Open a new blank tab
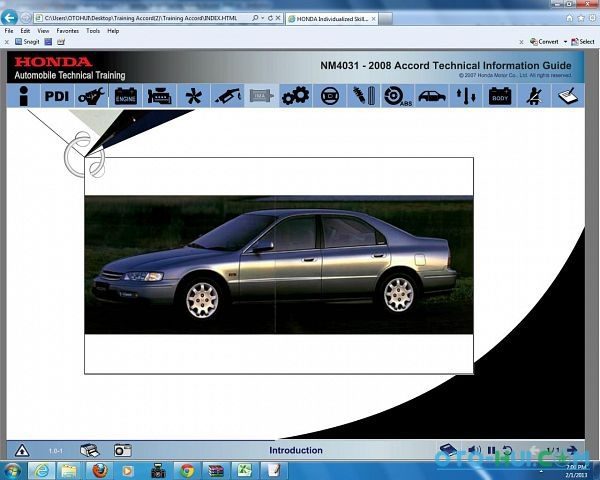 point(386,18)
